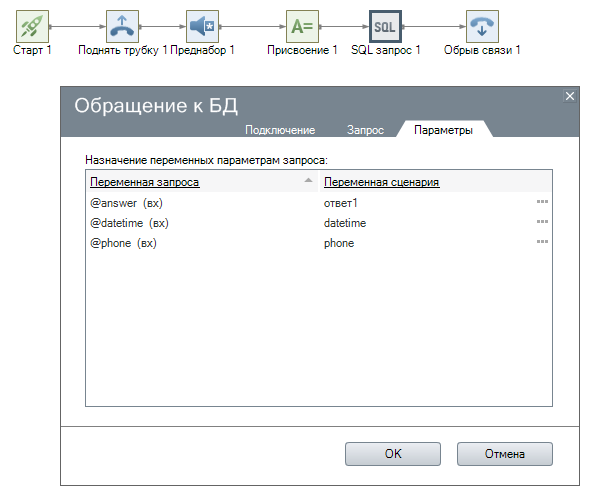This screenshot has height=500, width=605.
Task: Open variable picker for ответ1 row
Action: [542, 203]
